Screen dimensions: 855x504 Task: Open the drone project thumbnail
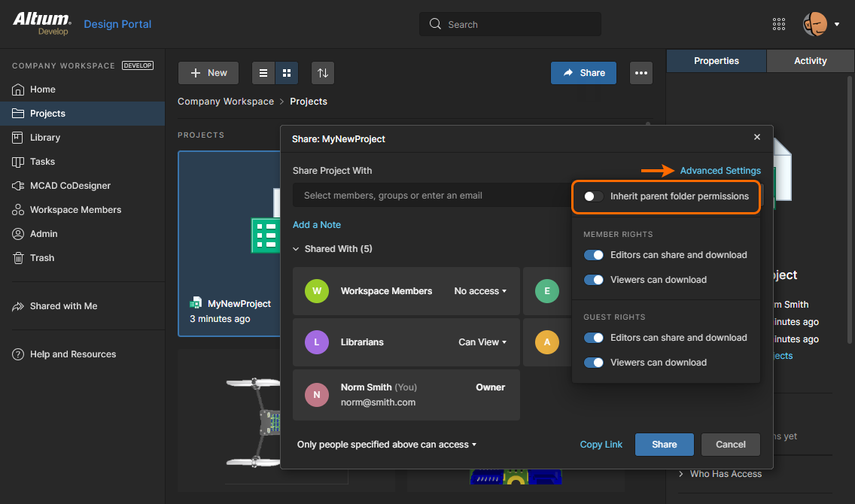click(x=254, y=423)
